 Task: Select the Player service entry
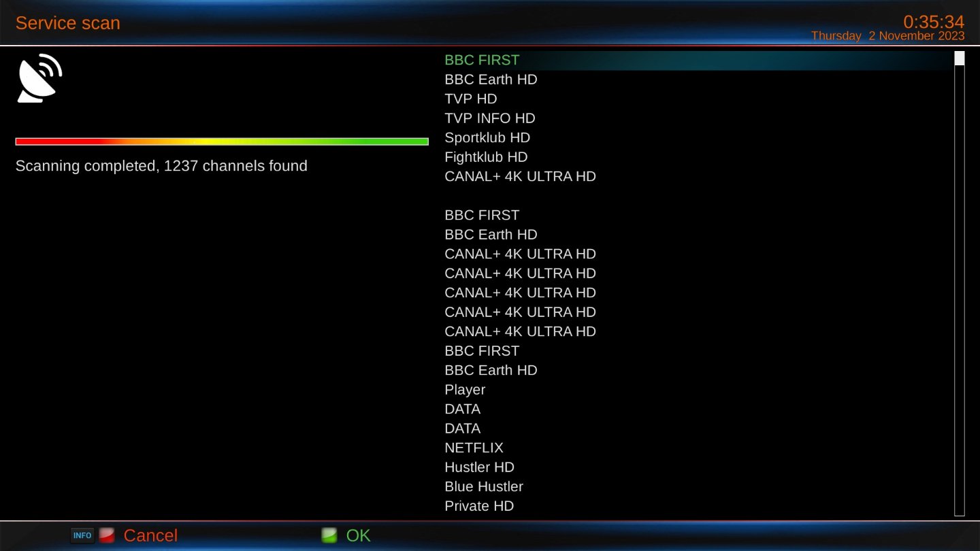point(465,390)
